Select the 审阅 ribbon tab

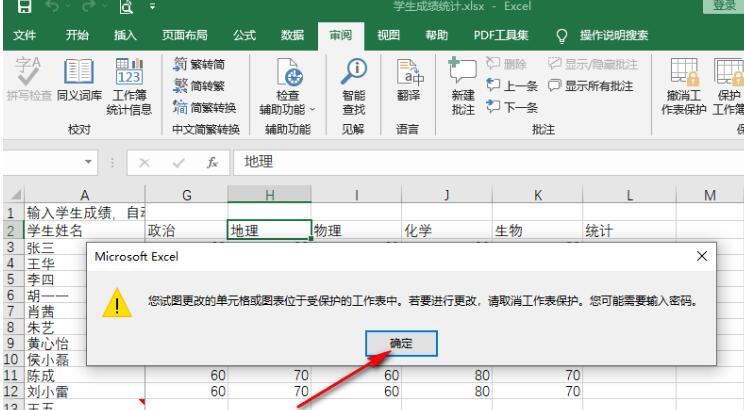(x=341, y=36)
